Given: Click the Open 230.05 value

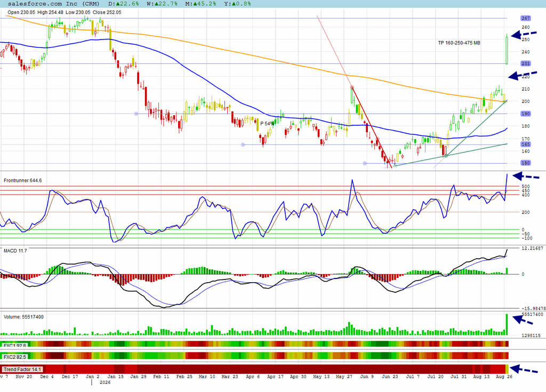Looking at the screenshot, I should point(21,12).
